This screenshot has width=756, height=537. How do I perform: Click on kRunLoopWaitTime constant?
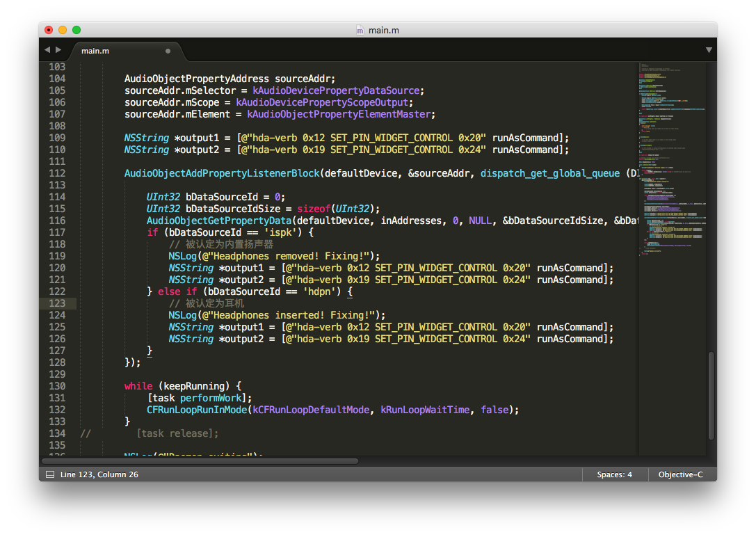point(425,410)
